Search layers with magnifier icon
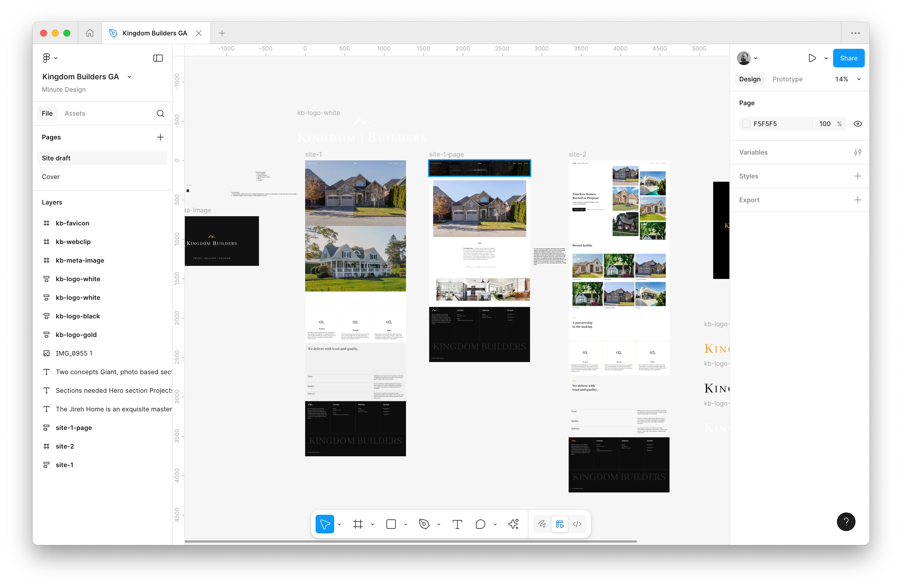 161,113
